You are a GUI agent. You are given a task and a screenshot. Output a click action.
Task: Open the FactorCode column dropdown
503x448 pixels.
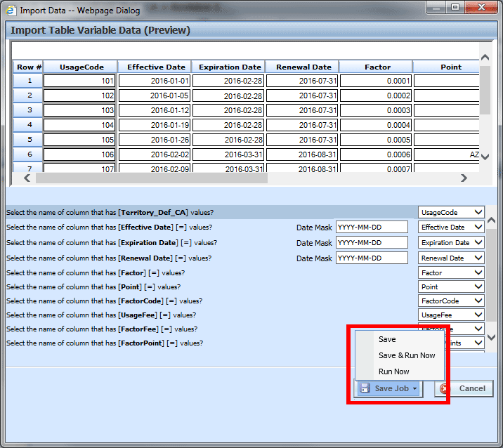tap(451, 301)
